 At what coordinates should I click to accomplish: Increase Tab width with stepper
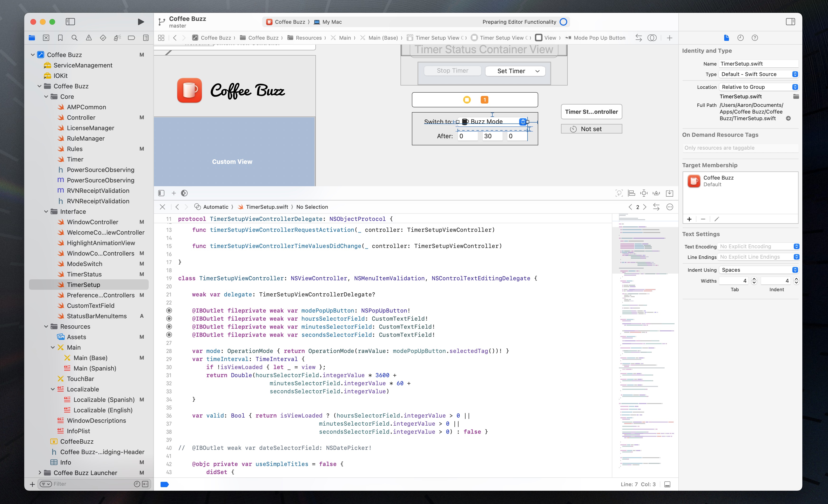tap(754, 279)
